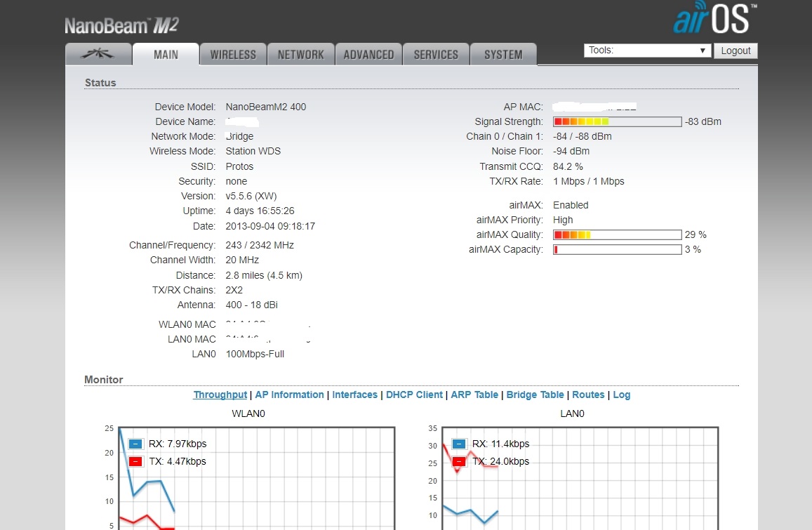Click the WLAN0 throughput graph
Viewport: 812px width, 530px height.
[257, 477]
